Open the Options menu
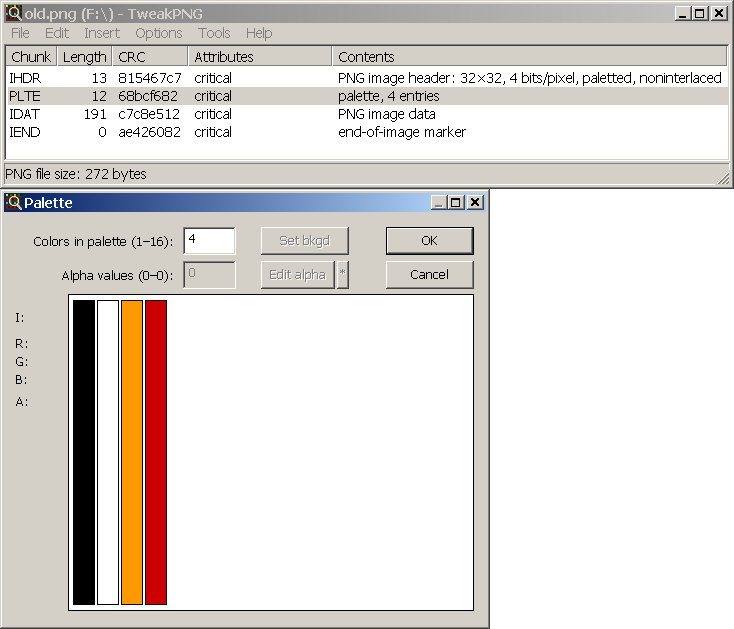The image size is (734, 629). 159,33
